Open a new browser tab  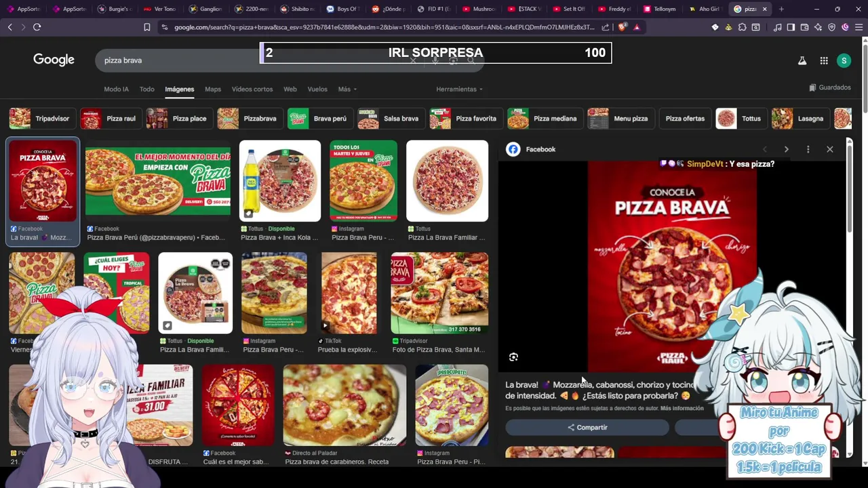click(x=781, y=9)
